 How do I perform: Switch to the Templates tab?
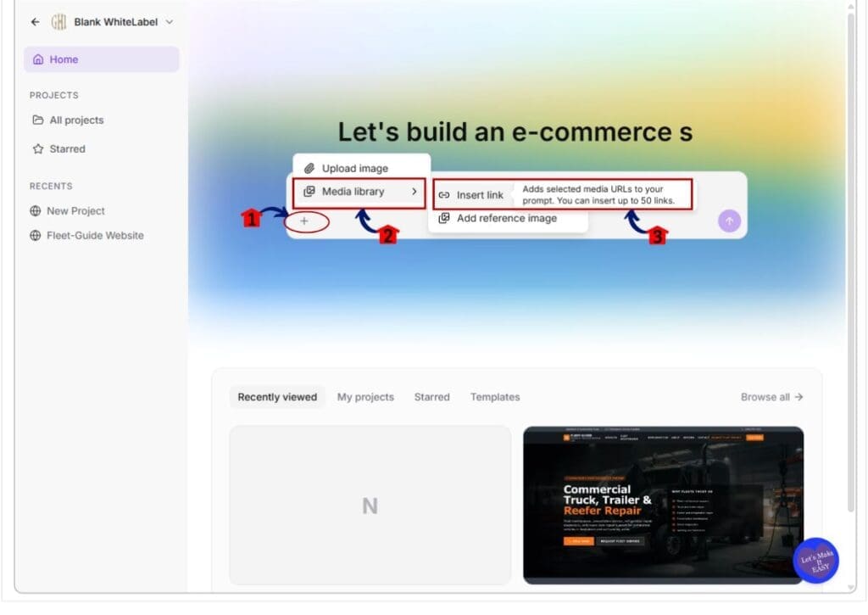click(x=495, y=397)
